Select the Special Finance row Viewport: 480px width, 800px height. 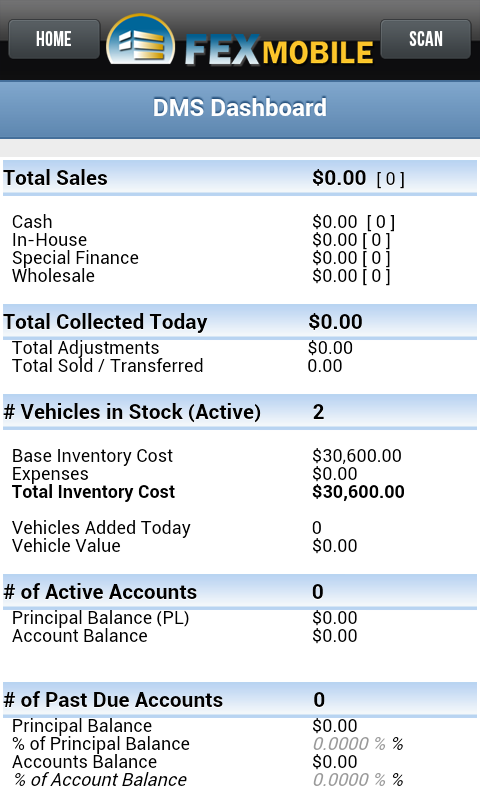240,258
